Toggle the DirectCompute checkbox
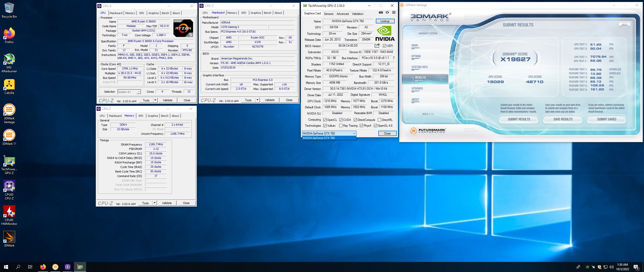Image resolution: width=644 pixels, height=272 pixels. pyautogui.click(x=355, y=120)
